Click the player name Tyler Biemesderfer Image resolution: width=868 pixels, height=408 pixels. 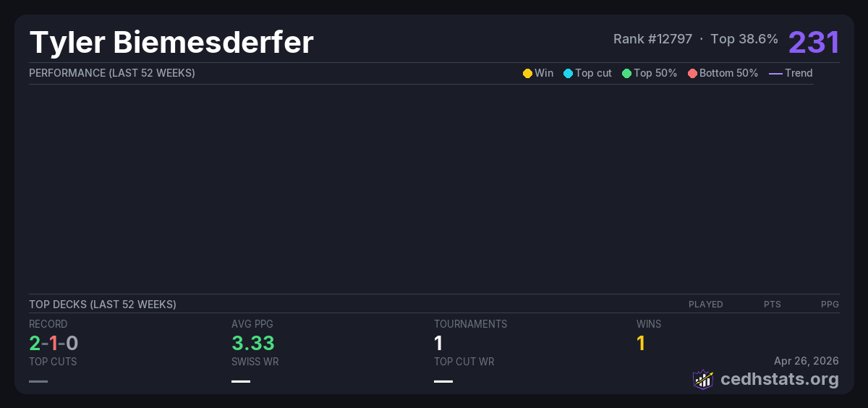point(171,43)
